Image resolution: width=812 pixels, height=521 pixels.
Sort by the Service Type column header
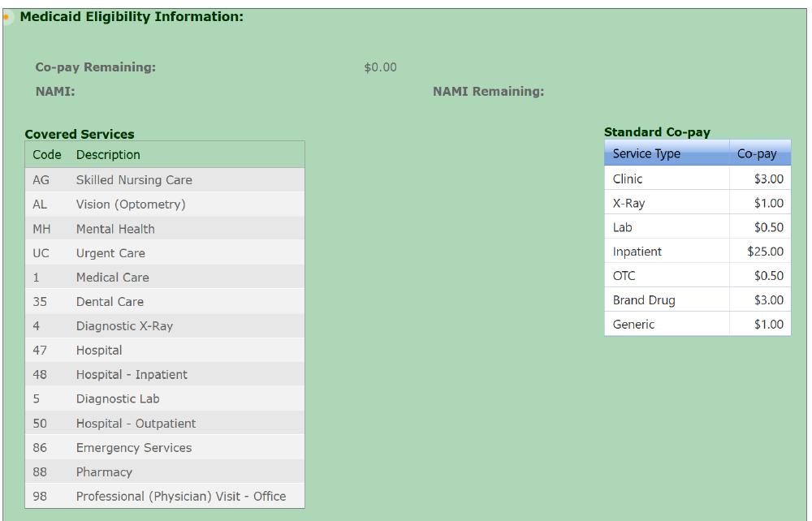click(667, 153)
